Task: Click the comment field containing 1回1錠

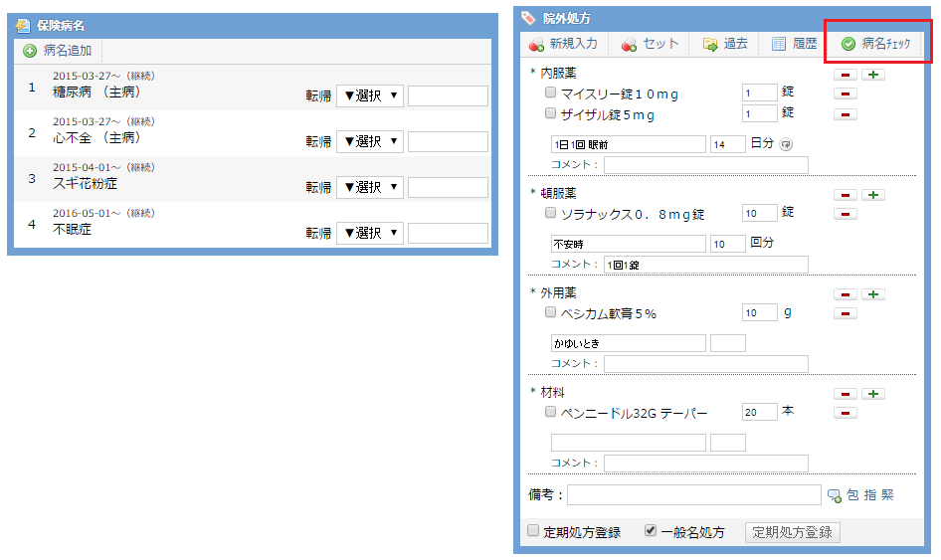Action: (706, 265)
